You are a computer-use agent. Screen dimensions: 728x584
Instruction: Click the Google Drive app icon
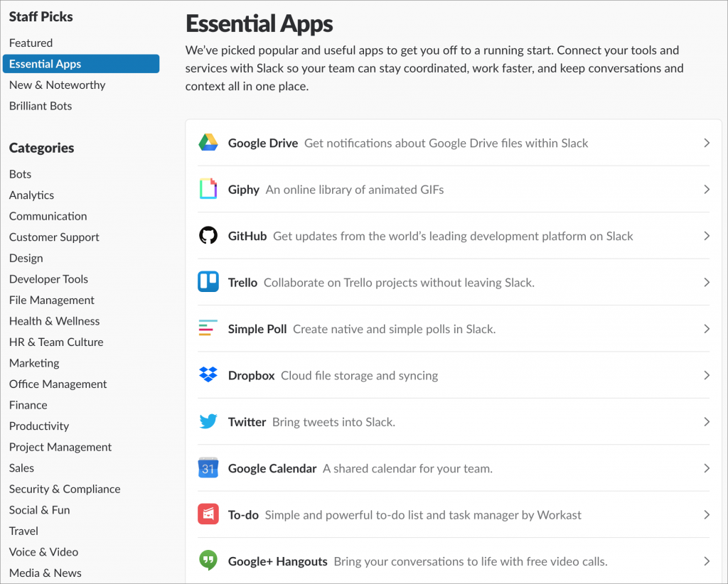[x=208, y=143]
